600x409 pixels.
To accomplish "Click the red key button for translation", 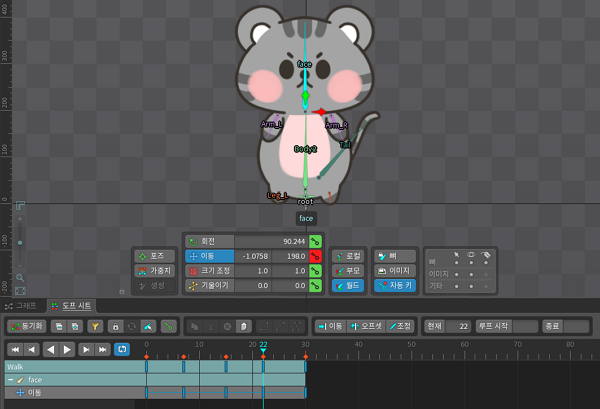I will [315, 256].
